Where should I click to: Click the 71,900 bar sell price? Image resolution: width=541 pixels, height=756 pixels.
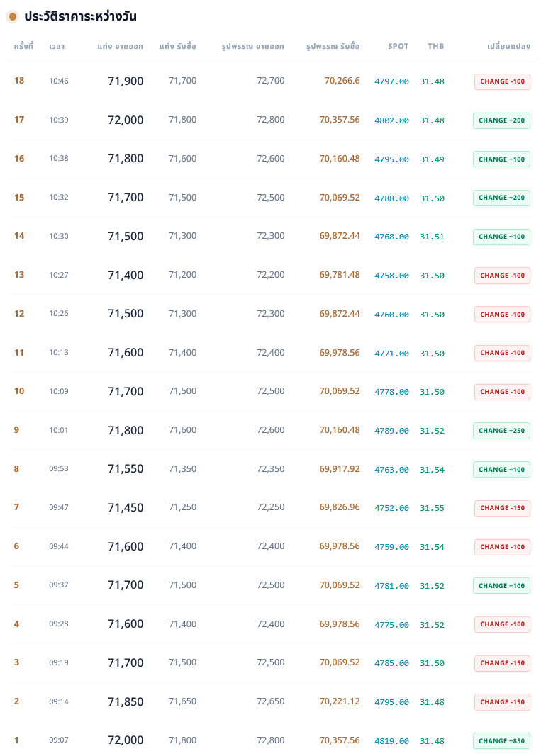[126, 81]
